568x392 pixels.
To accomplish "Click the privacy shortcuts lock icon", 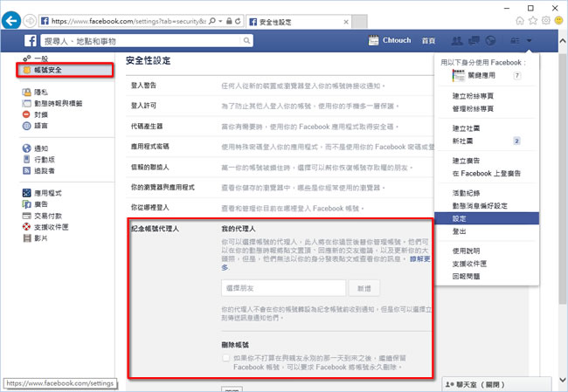I will coord(516,40).
